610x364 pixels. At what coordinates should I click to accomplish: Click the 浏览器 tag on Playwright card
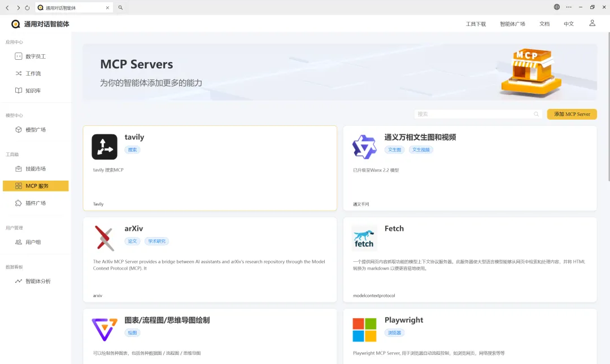click(x=394, y=332)
